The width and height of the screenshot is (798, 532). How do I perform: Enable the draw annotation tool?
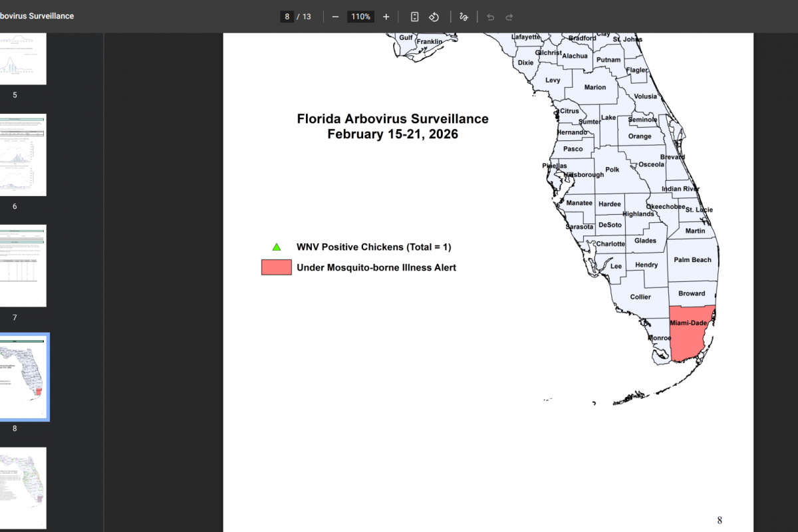pos(464,17)
